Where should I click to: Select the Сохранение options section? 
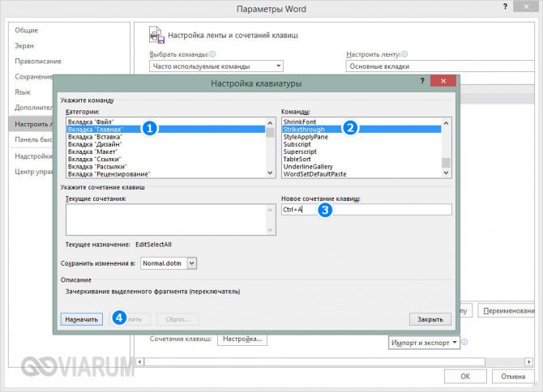point(33,76)
